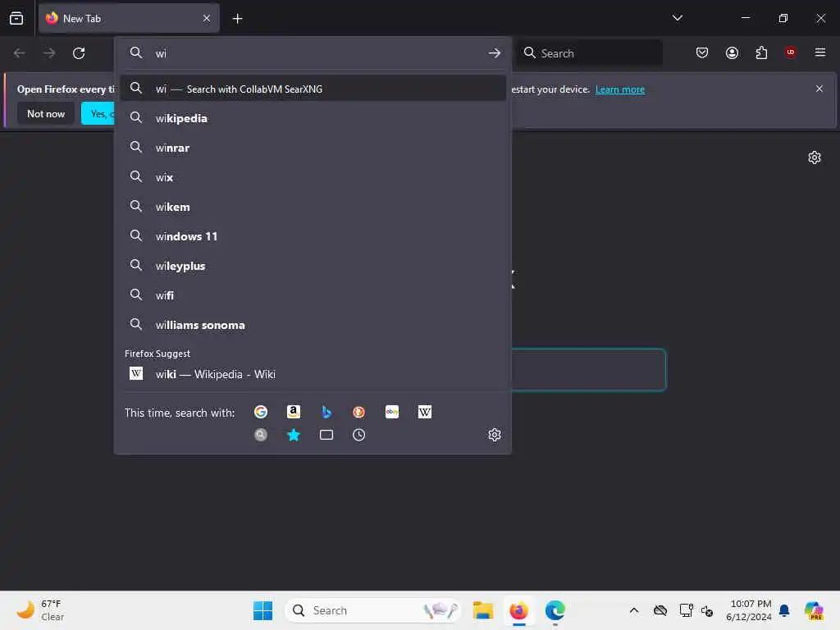
Task: Choose the 'wikem' suggestion
Action: 313,207
